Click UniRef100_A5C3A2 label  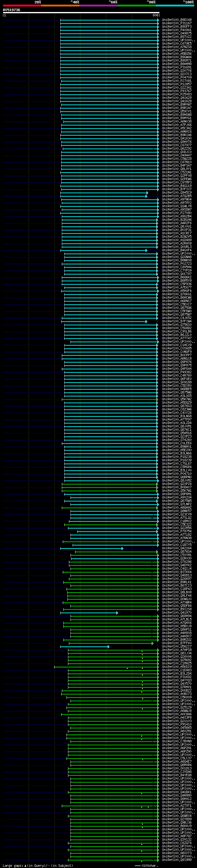177,128
